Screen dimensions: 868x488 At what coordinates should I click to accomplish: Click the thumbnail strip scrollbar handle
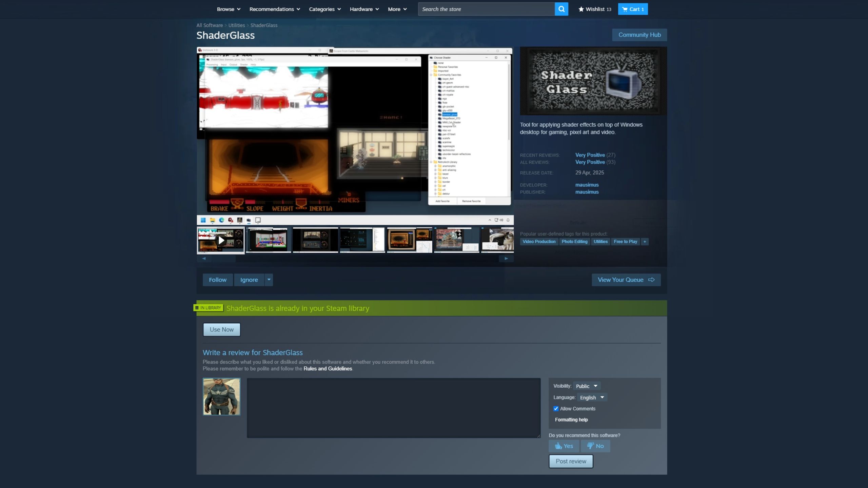pyautogui.click(x=224, y=258)
